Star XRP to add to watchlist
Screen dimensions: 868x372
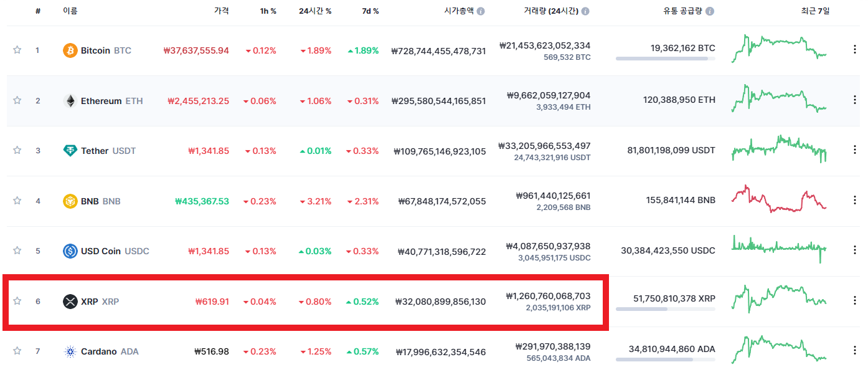17,301
